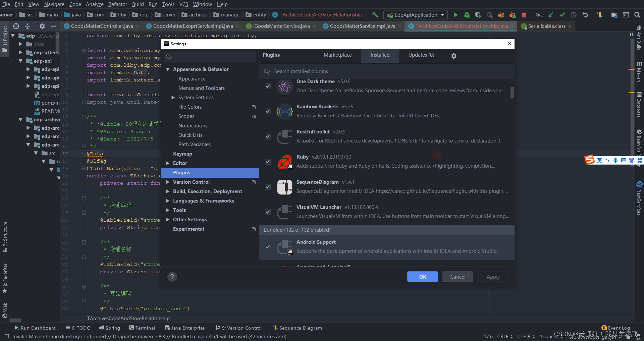
Task: Expand Languages & Frameworks settings
Action: [168, 201]
